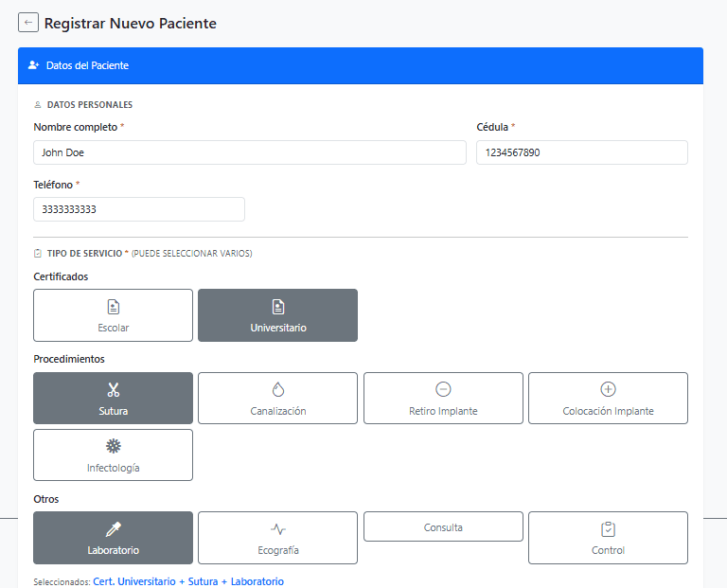Click the Ecografía pulse wave icon
727x588 pixels.
point(277,529)
